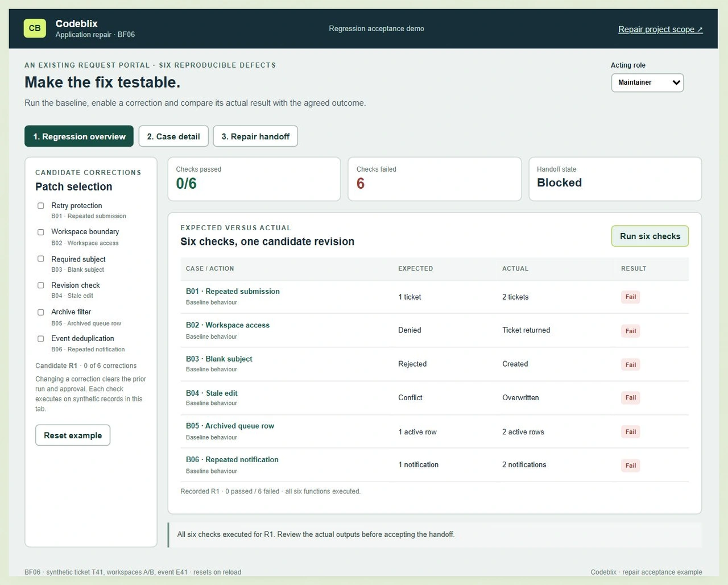Click the RESULT column header
This screenshot has width=728, height=585.
[634, 268]
